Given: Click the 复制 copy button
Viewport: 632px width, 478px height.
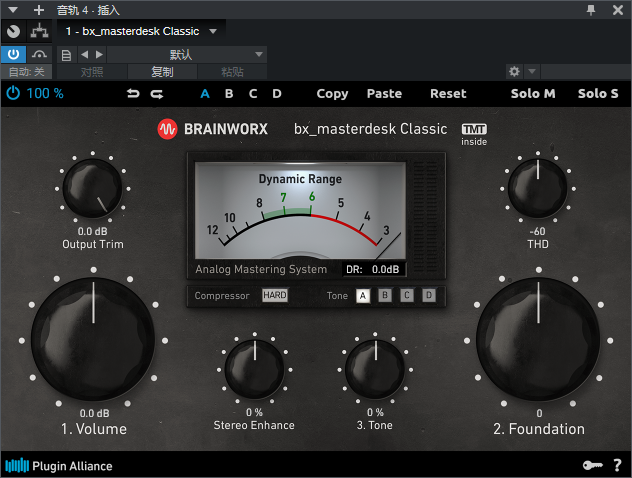Looking at the screenshot, I should point(162,72).
